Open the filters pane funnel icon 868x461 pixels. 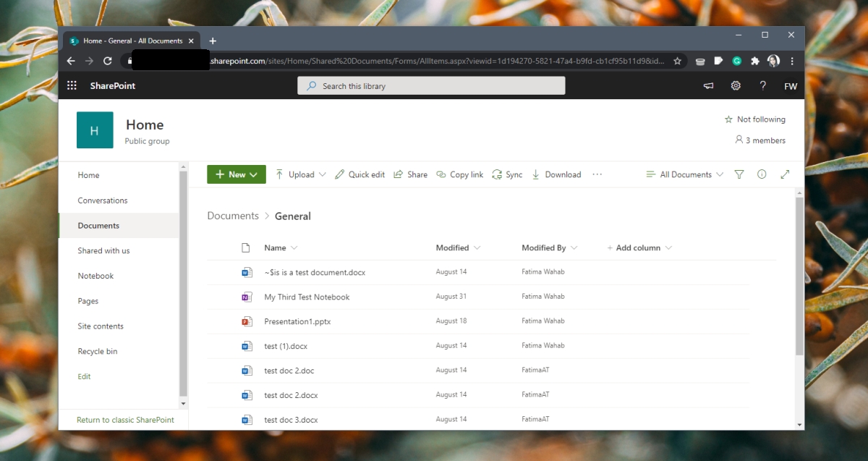[x=739, y=174]
